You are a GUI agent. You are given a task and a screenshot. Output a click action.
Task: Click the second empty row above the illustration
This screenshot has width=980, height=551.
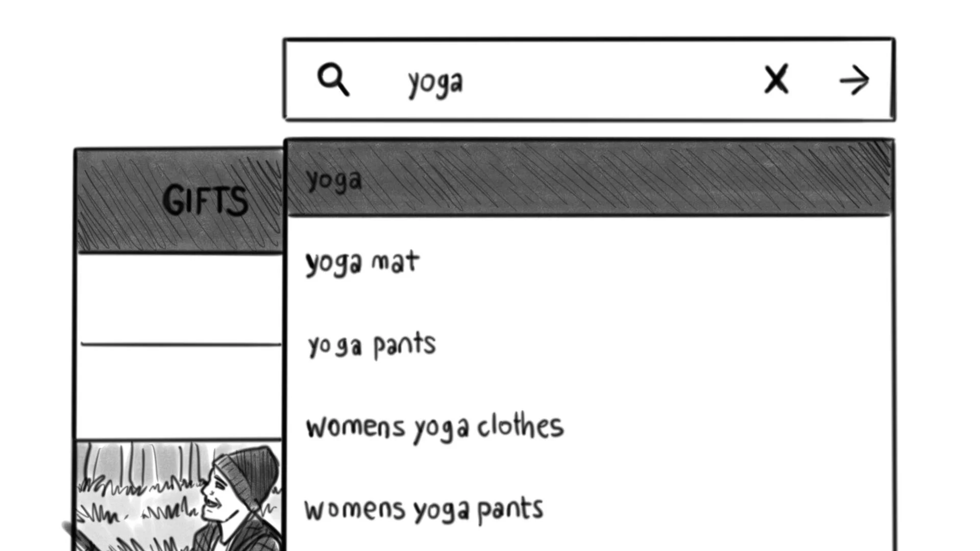pos(180,392)
